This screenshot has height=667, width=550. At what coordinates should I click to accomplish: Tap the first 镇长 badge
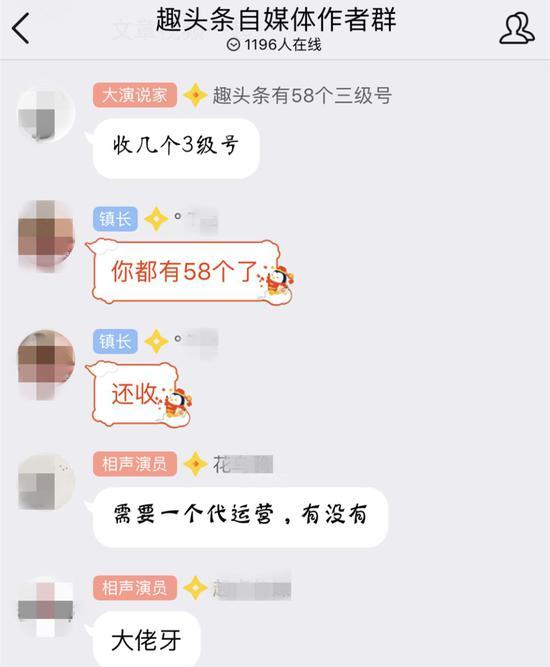click(x=115, y=219)
